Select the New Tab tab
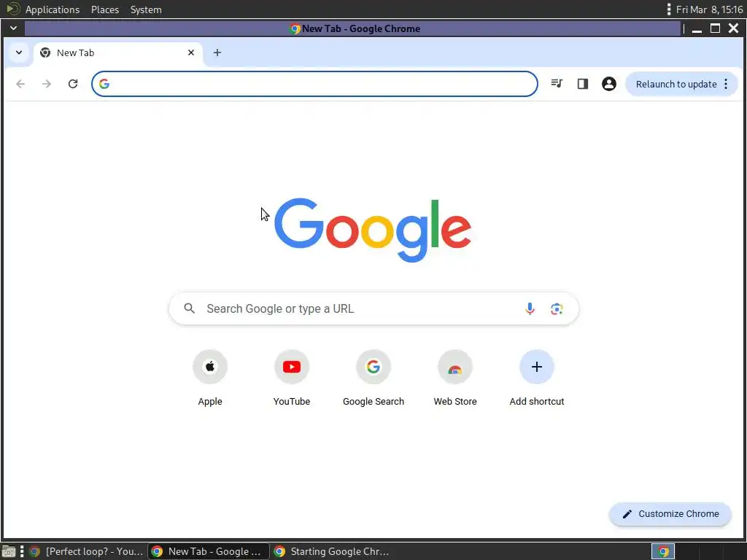 pos(117,52)
